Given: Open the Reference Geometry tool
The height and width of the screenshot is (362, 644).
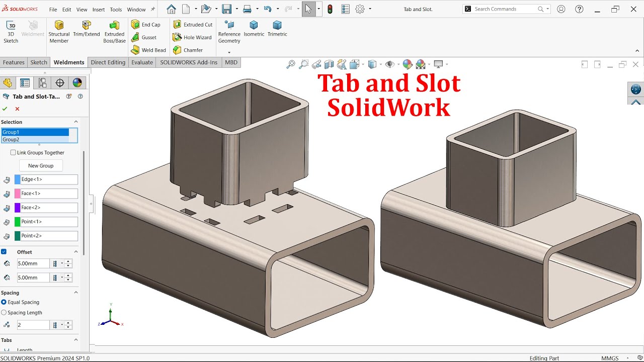Looking at the screenshot, I should coord(229,32).
